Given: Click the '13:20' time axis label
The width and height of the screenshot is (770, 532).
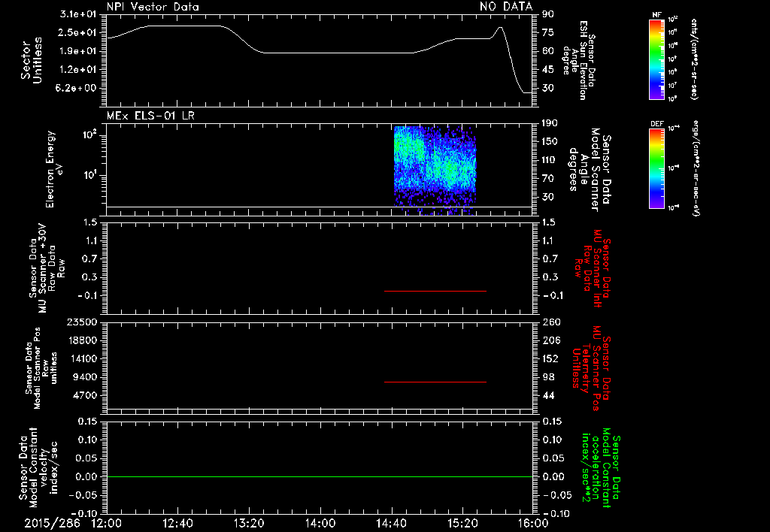Looking at the screenshot, I should pos(248,523).
